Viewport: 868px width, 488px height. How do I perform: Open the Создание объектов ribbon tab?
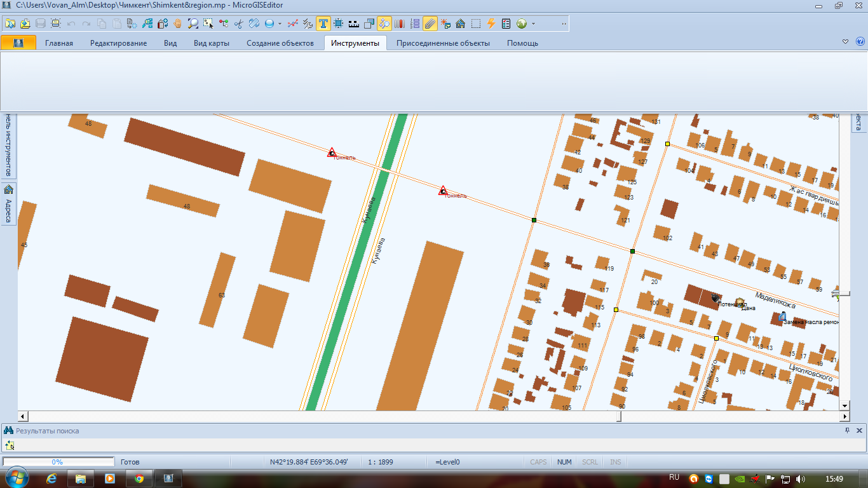280,43
